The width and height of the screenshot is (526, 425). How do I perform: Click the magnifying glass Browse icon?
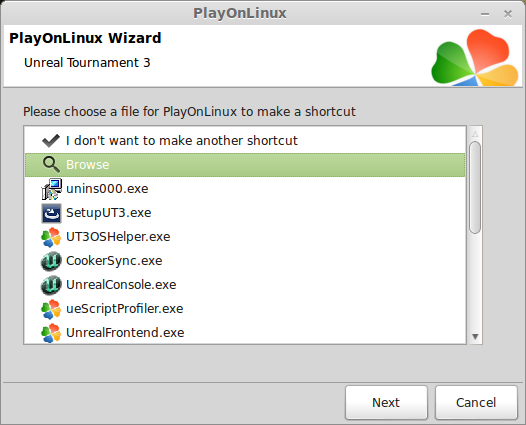pyautogui.click(x=51, y=165)
